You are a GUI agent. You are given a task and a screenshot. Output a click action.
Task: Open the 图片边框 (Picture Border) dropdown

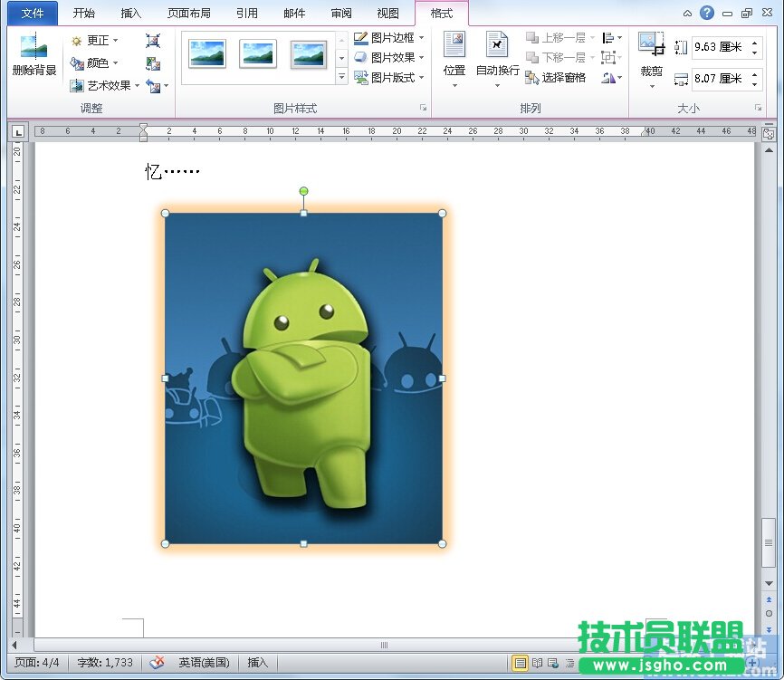pos(389,38)
